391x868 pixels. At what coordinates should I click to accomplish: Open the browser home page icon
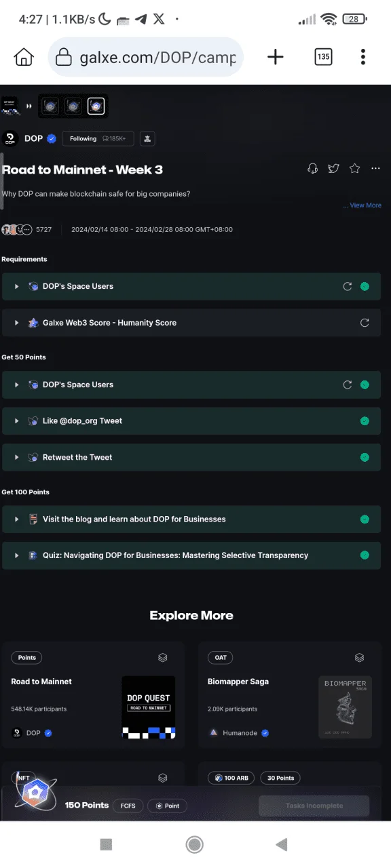click(24, 57)
